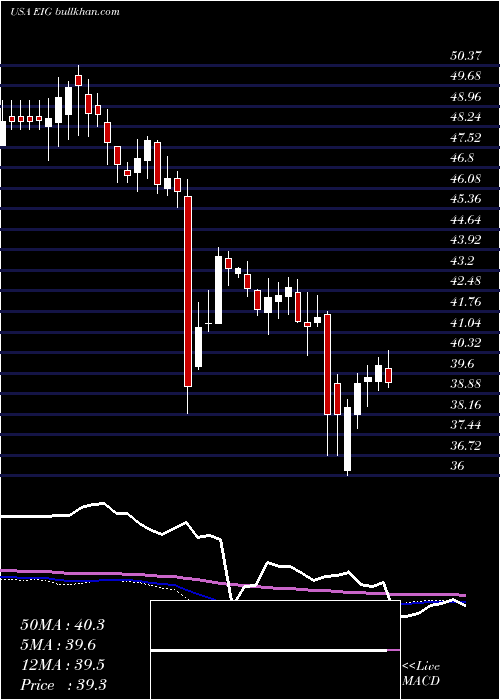Click the 48.24 price axis label
This screenshot has width=500, height=700.
point(466,117)
